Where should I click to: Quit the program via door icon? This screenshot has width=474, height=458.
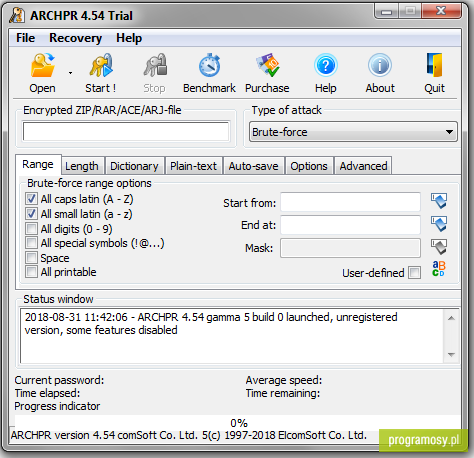coord(435,65)
